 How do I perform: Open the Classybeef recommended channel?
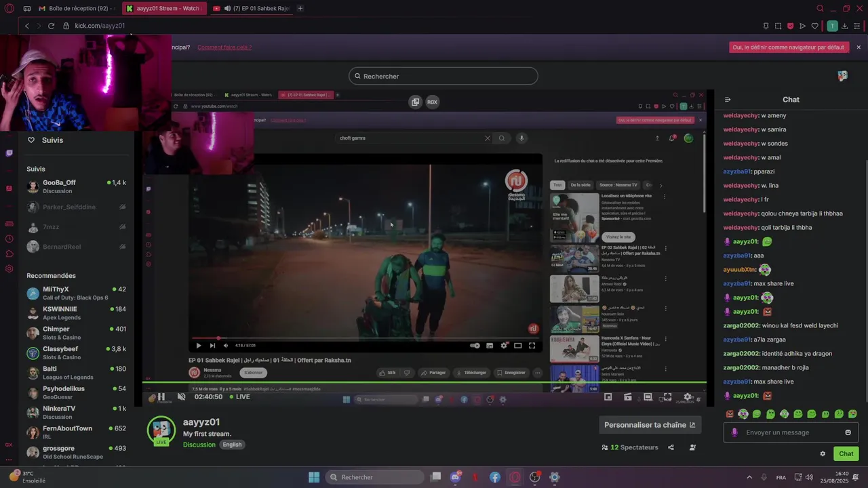pos(77,352)
